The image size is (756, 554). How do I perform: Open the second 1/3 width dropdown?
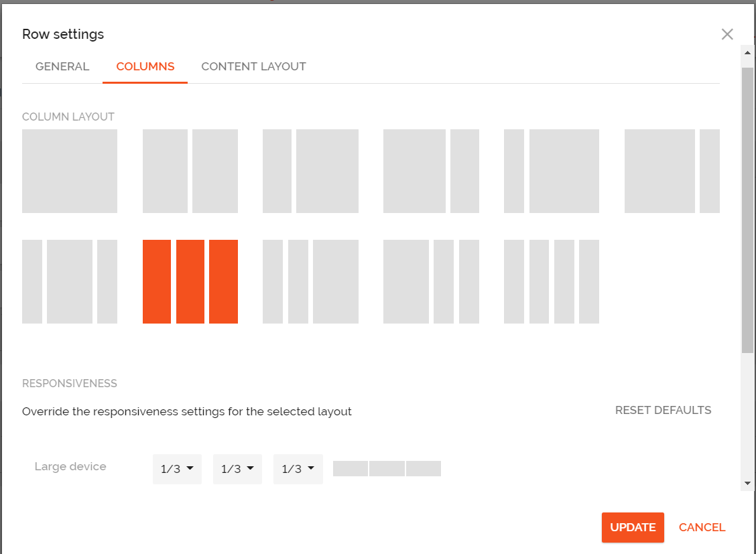click(237, 469)
